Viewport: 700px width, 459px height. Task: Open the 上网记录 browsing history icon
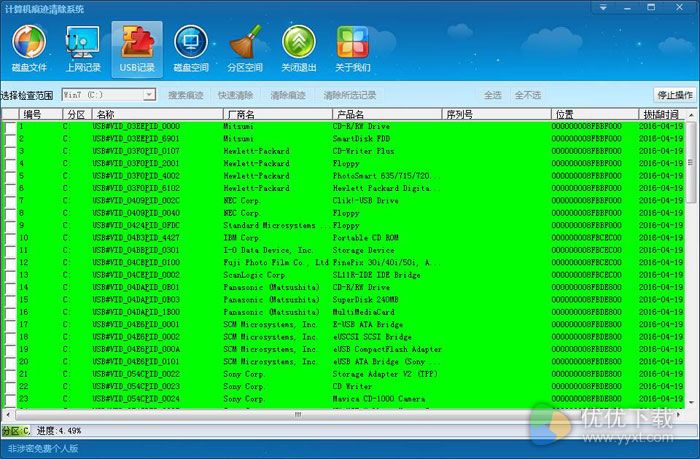pos(83,49)
